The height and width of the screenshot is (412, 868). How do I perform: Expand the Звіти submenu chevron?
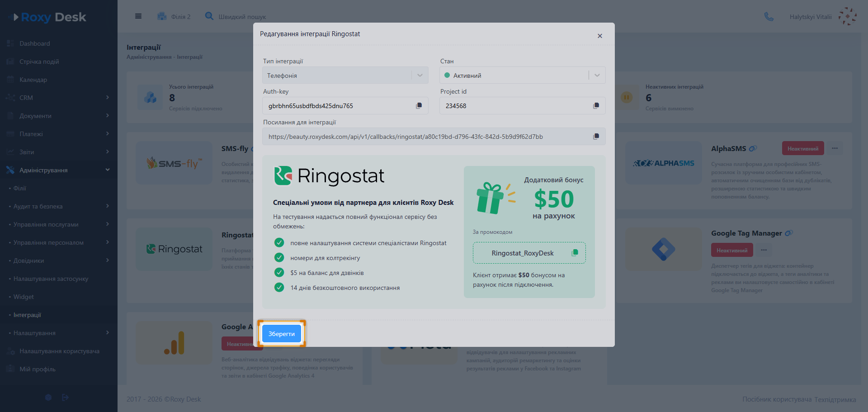click(108, 152)
